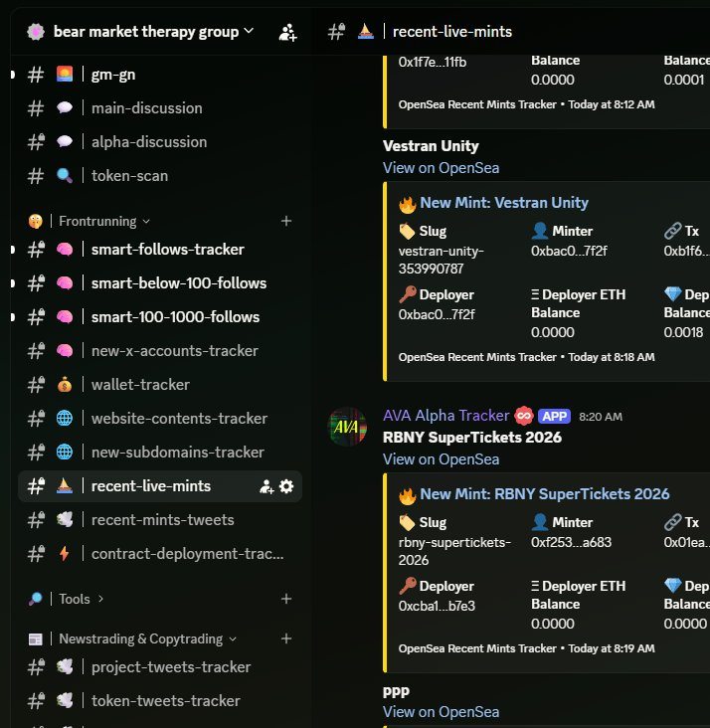Click the Vestran Unity message heading
Image resolution: width=710 pixels, height=728 pixels.
[x=431, y=146]
